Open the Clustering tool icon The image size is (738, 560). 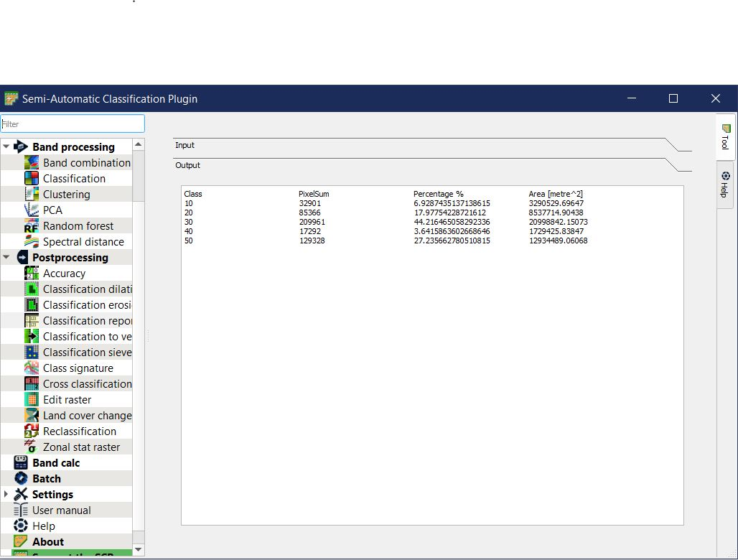click(x=32, y=195)
